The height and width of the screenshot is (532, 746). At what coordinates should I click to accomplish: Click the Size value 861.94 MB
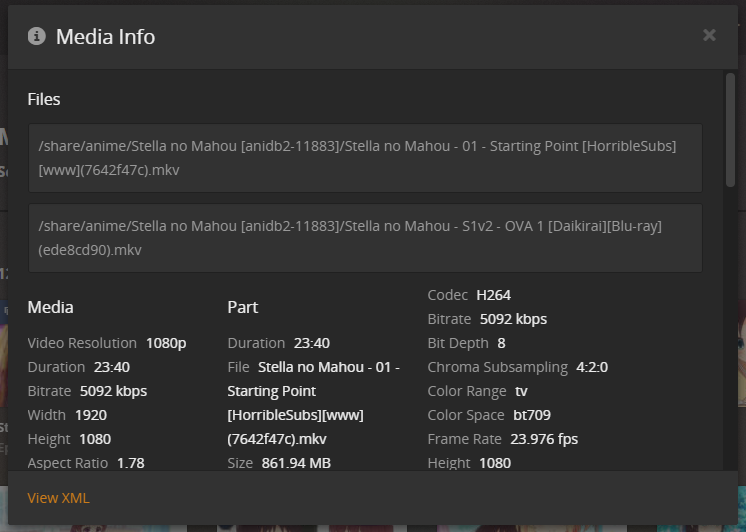pos(296,463)
